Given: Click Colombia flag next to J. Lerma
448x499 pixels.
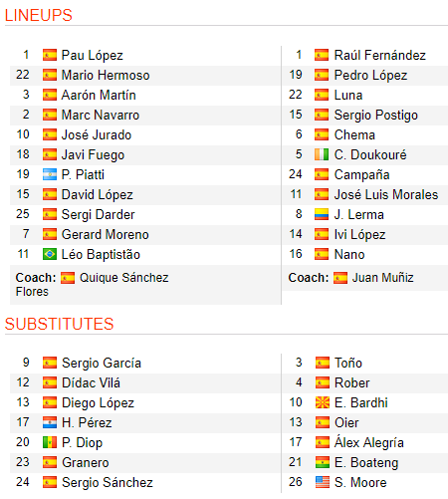Looking at the screenshot, I should tap(322, 214).
